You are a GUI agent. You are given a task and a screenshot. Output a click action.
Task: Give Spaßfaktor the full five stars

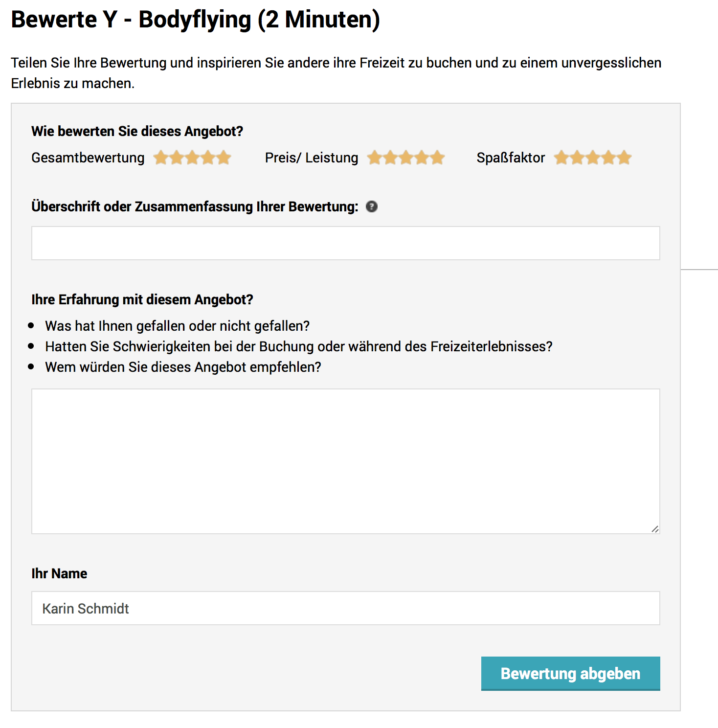624,158
